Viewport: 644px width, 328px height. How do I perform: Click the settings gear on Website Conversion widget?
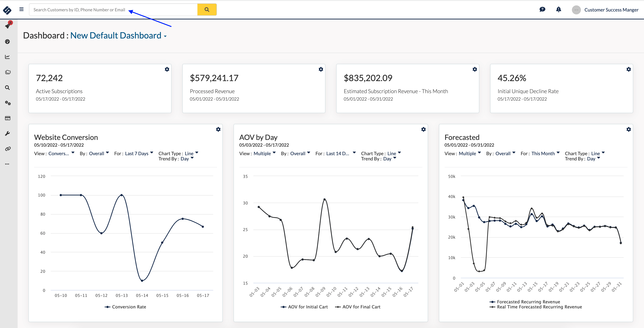point(218,129)
